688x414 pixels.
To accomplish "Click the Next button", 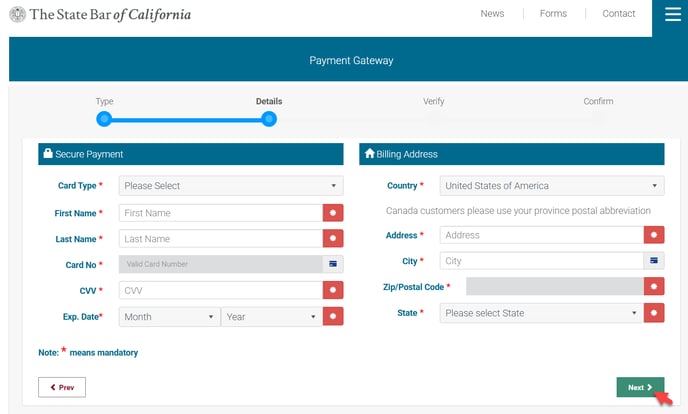I will coord(640,387).
